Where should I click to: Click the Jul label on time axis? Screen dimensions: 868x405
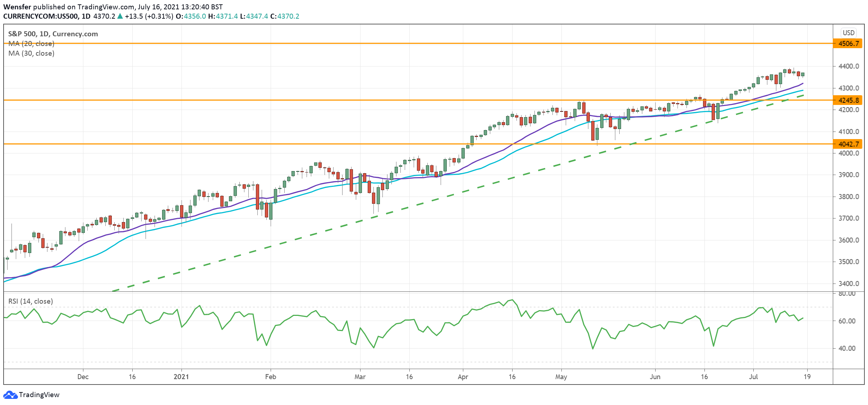[x=753, y=377]
